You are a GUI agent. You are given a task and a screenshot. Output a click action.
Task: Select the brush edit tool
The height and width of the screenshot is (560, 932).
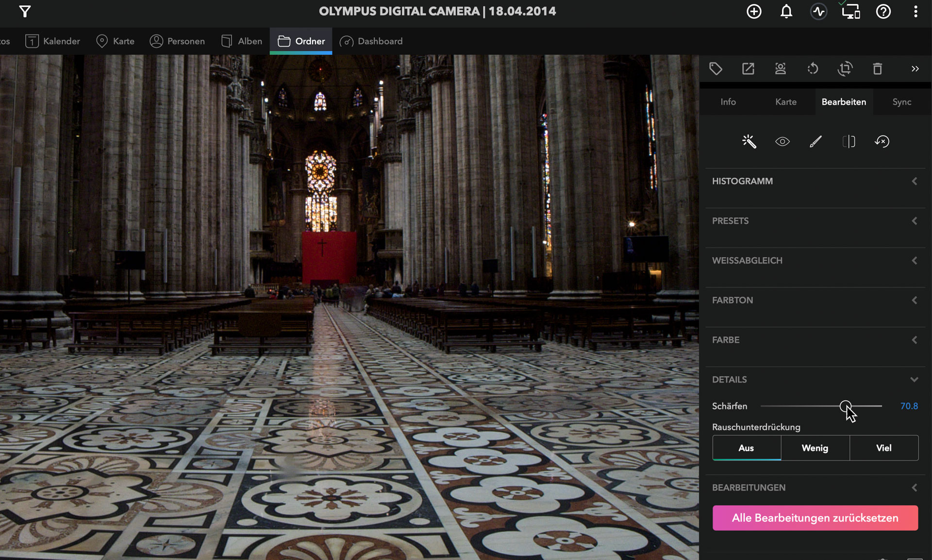coord(815,141)
